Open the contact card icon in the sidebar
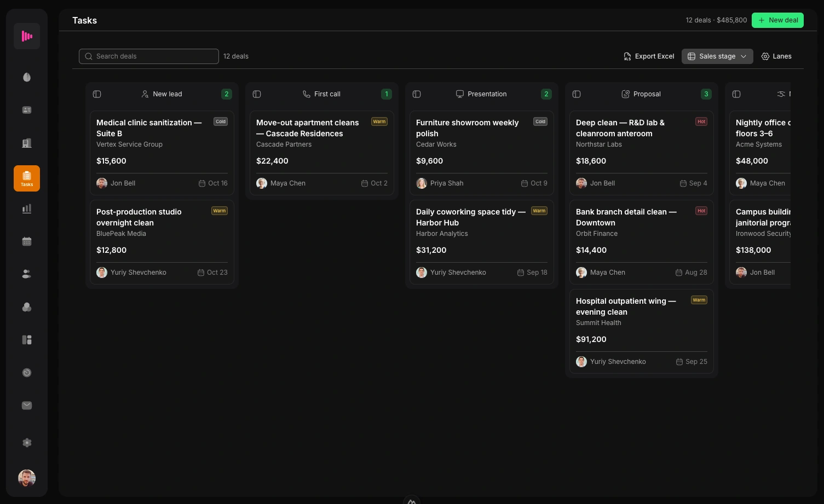 pos(27,110)
